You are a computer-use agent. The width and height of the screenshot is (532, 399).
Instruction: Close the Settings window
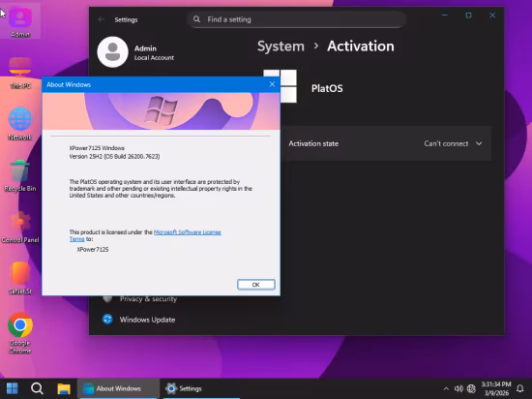coord(492,15)
